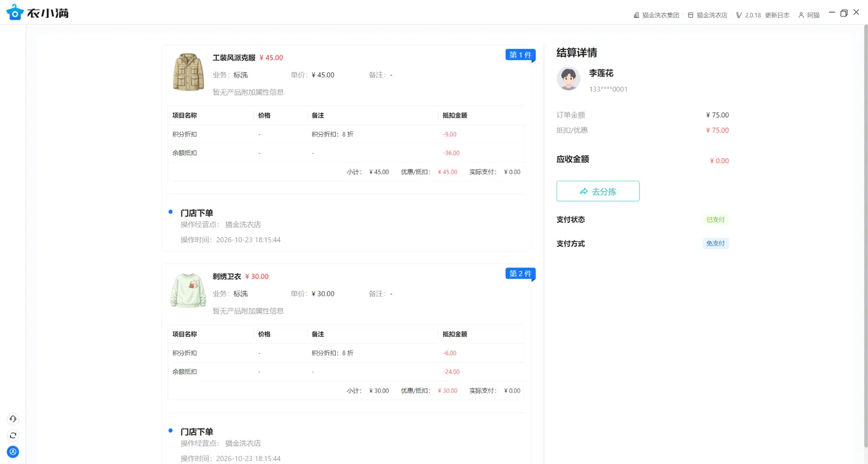Click the 订单金额 value ¥ 75.00

[718, 115]
